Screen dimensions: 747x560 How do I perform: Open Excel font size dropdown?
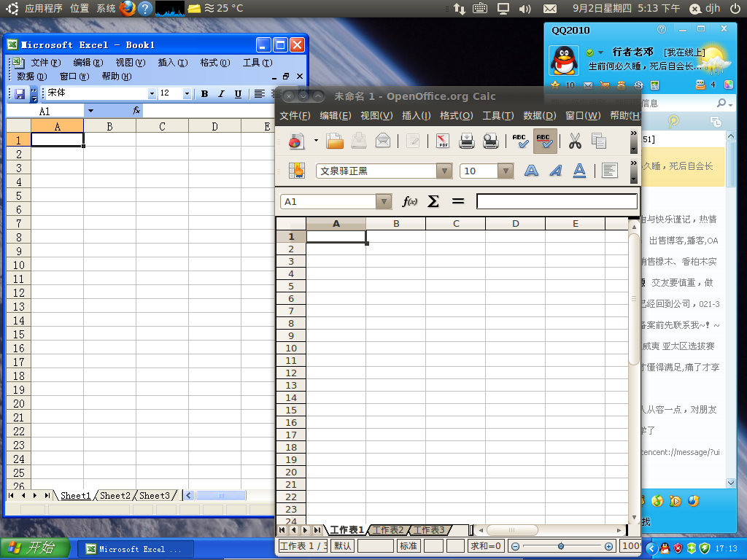click(x=187, y=94)
